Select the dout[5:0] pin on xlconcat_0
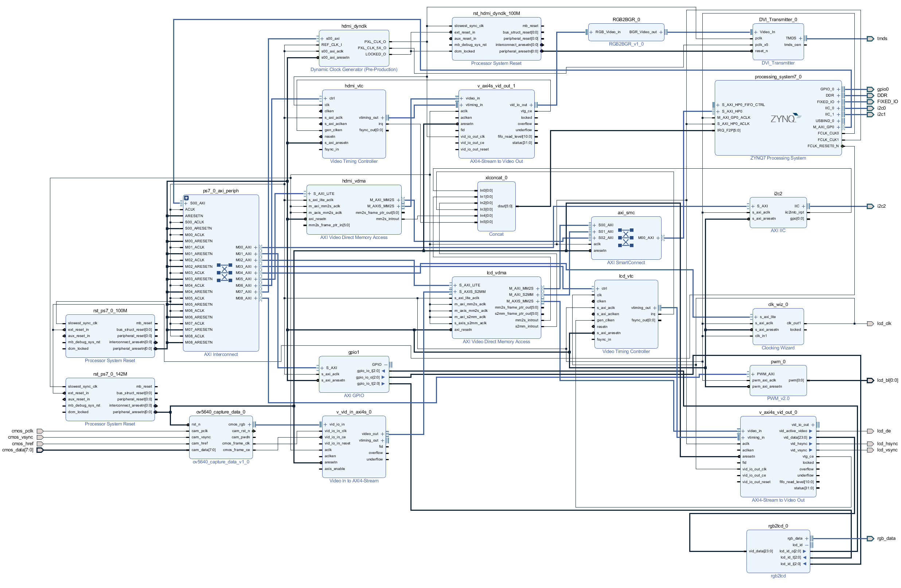 [x=505, y=206]
